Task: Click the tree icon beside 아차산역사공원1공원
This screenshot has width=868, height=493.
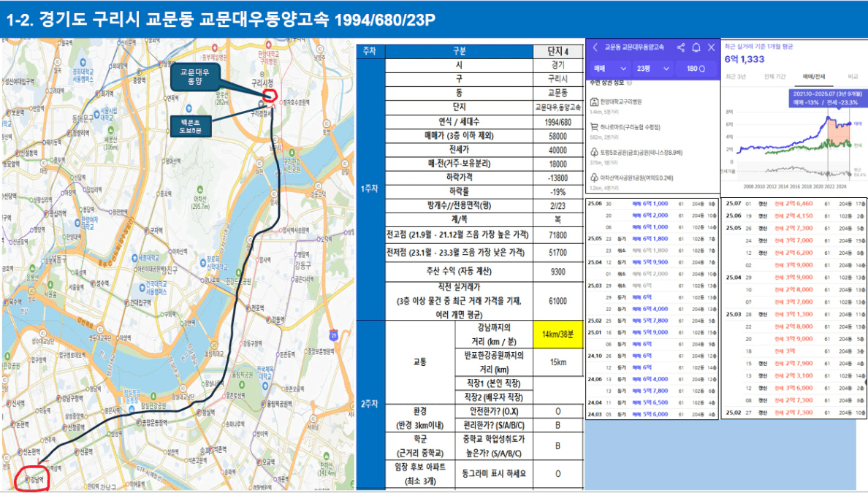Action: click(x=594, y=177)
